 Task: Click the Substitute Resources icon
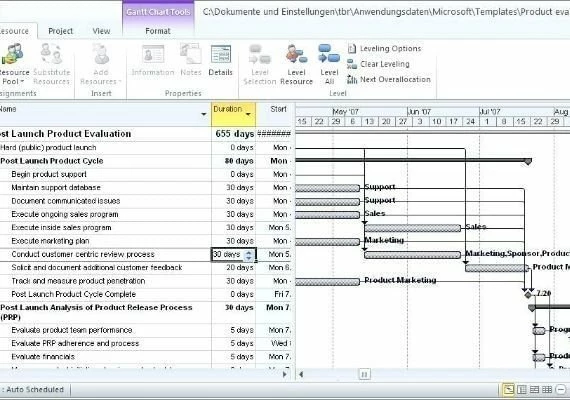pos(51,65)
